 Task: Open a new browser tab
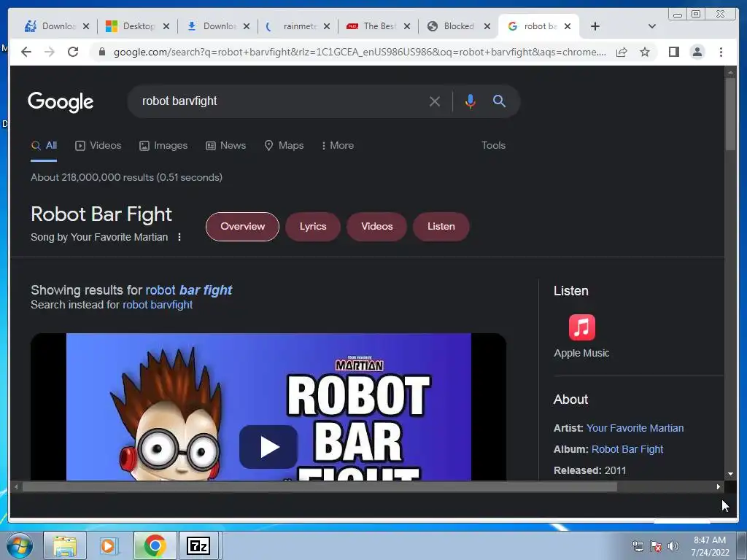tap(595, 26)
